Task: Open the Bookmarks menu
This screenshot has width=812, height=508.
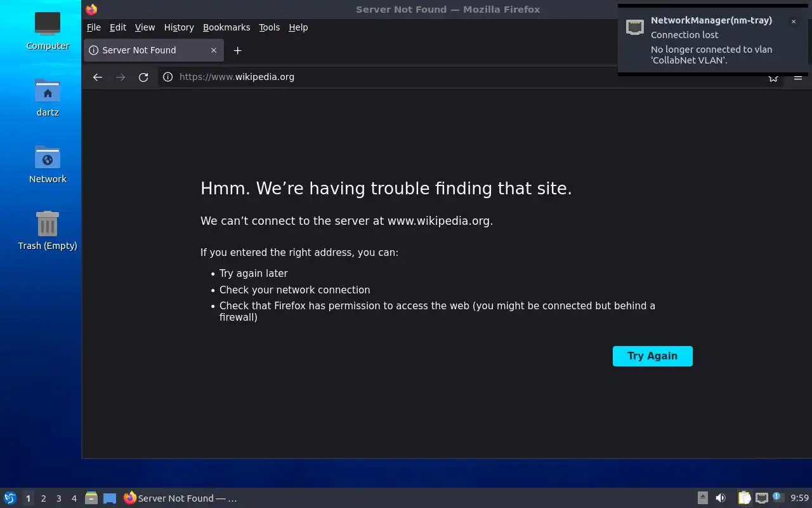Action: tap(226, 27)
